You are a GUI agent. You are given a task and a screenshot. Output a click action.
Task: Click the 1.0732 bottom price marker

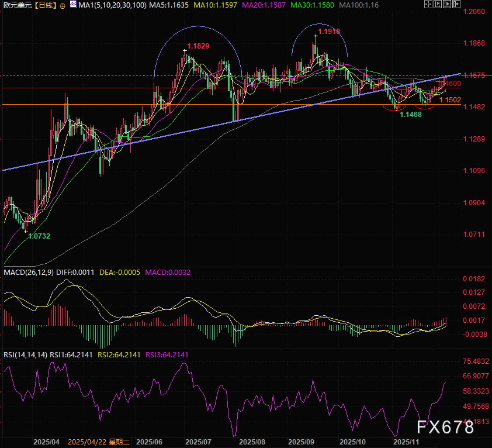pos(39,236)
